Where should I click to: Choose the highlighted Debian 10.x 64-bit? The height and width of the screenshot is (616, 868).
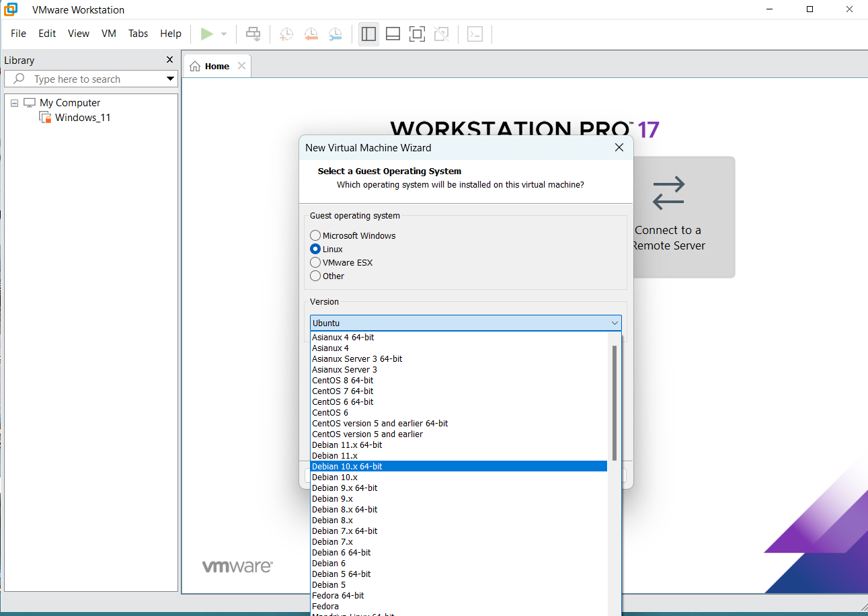coord(459,466)
